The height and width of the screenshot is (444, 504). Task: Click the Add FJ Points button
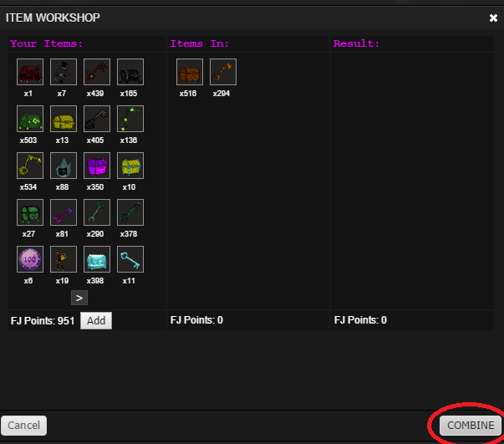click(96, 320)
